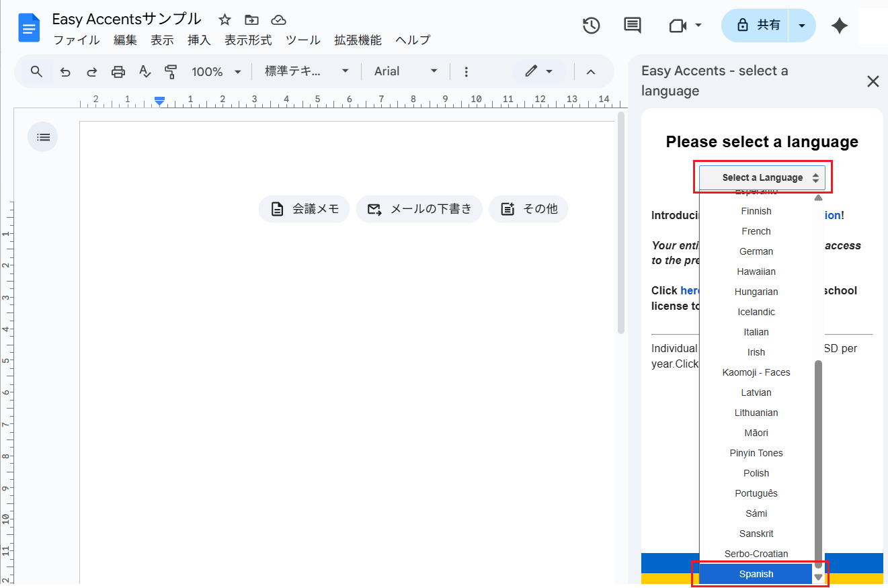Select Português from language list

click(x=756, y=493)
